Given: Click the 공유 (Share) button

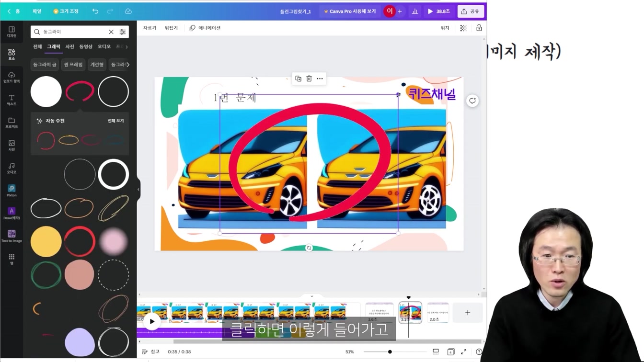Looking at the screenshot, I should 470,11.
